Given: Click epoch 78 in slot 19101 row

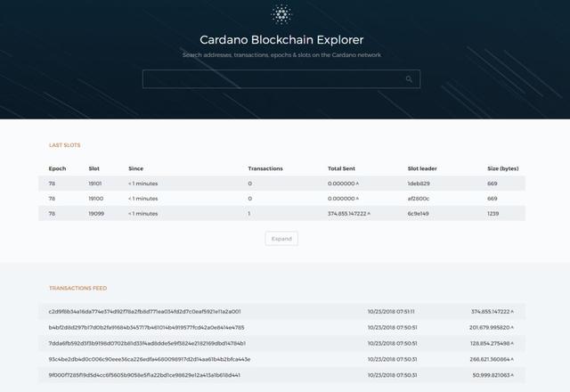Looking at the screenshot, I should [52, 184].
